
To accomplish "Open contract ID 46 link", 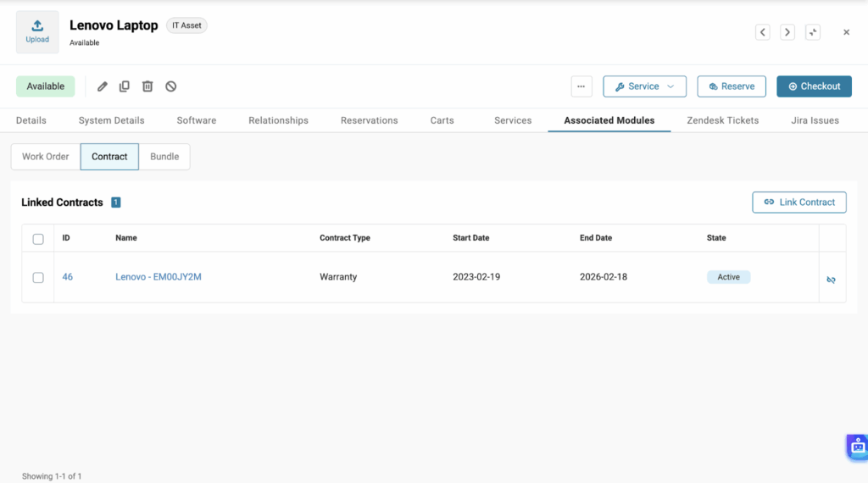I will tap(68, 276).
